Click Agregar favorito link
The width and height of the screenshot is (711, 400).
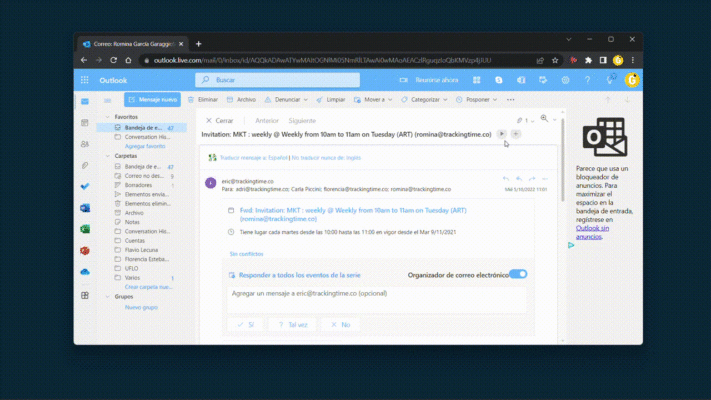pyautogui.click(x=145, y=146)
